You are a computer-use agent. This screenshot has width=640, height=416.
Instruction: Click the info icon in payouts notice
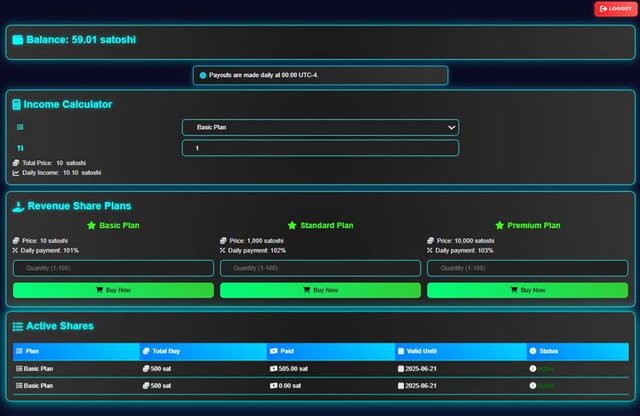(203, 75)
